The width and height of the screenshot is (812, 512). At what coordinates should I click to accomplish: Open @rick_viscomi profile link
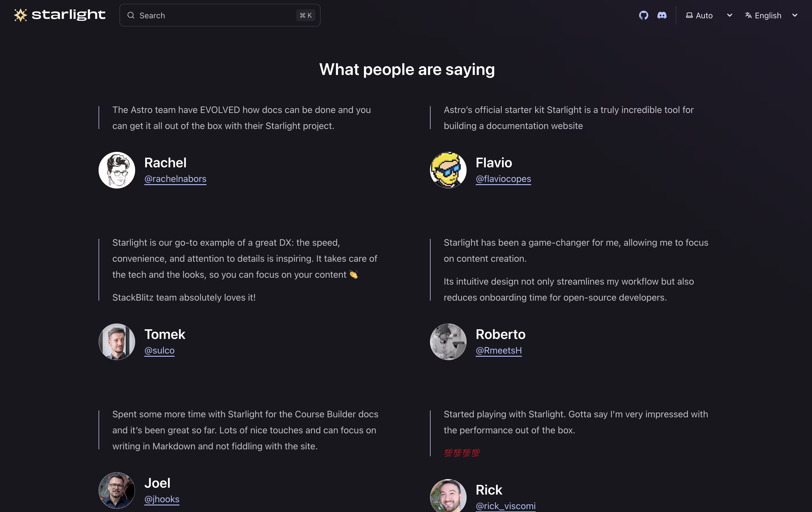pyautogui.click(x=505, y=506)
